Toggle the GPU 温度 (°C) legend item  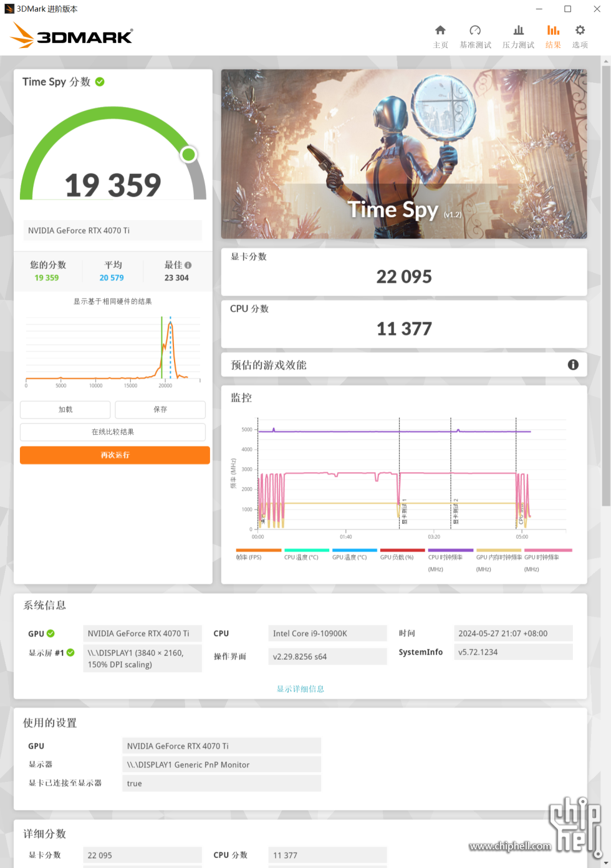click(x=354, y=555)
